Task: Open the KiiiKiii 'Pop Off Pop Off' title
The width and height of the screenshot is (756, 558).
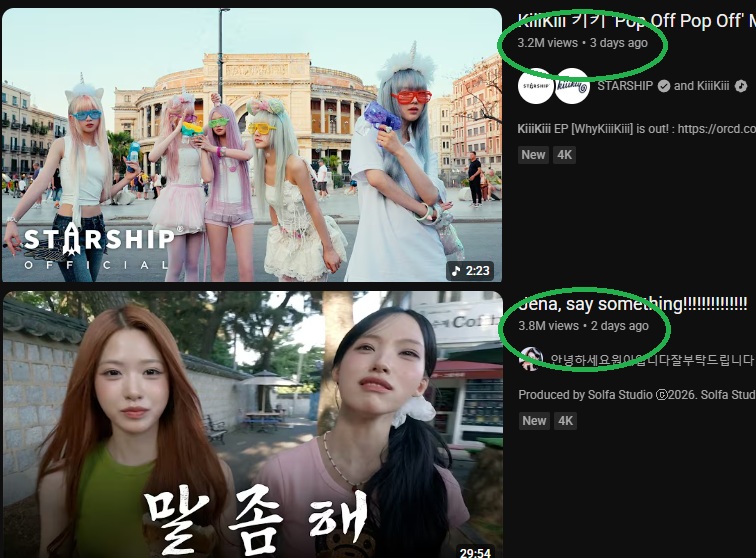Action: pos(636,21)
